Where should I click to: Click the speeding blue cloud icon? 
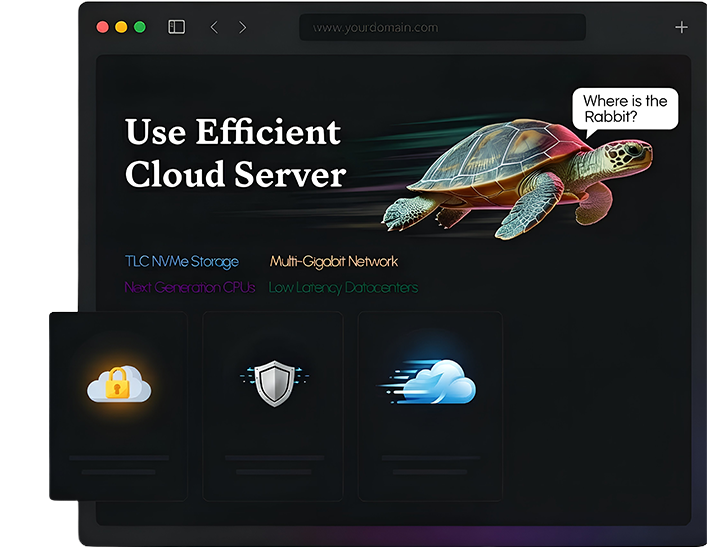click(430, 382)
